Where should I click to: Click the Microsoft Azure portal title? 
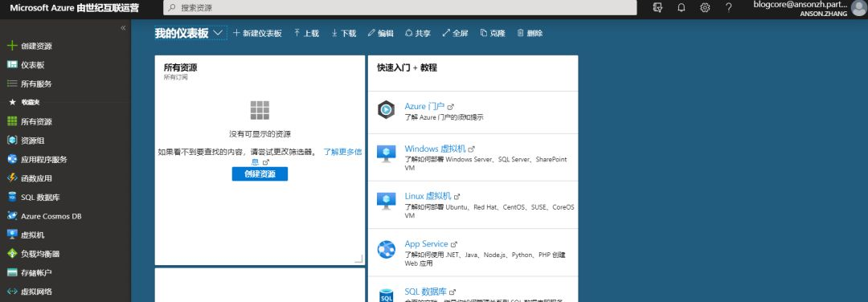(75, 8)
